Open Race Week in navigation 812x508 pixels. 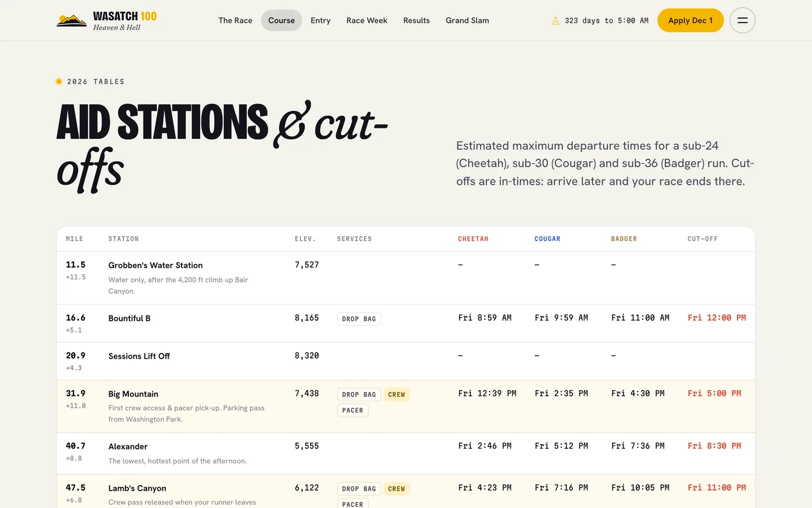(366, 20)
